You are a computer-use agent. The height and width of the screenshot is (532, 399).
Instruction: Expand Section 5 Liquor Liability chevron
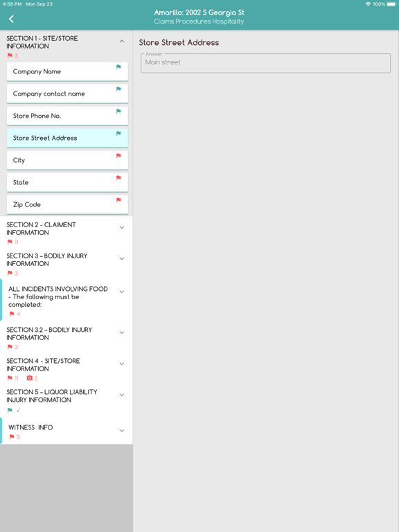(121, 395)
